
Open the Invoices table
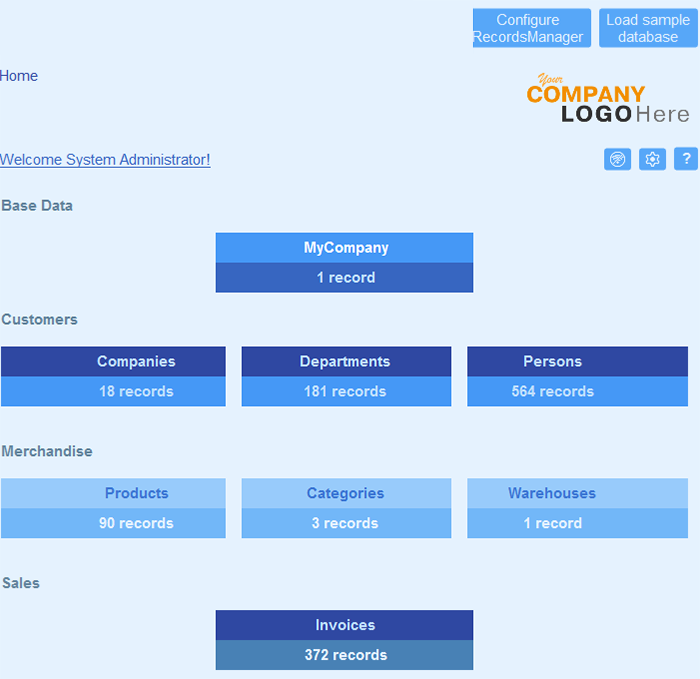[345, 625]
